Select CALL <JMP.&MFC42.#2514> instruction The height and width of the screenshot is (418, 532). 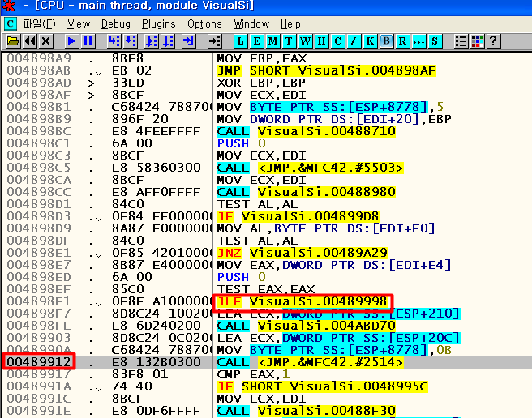310,362
